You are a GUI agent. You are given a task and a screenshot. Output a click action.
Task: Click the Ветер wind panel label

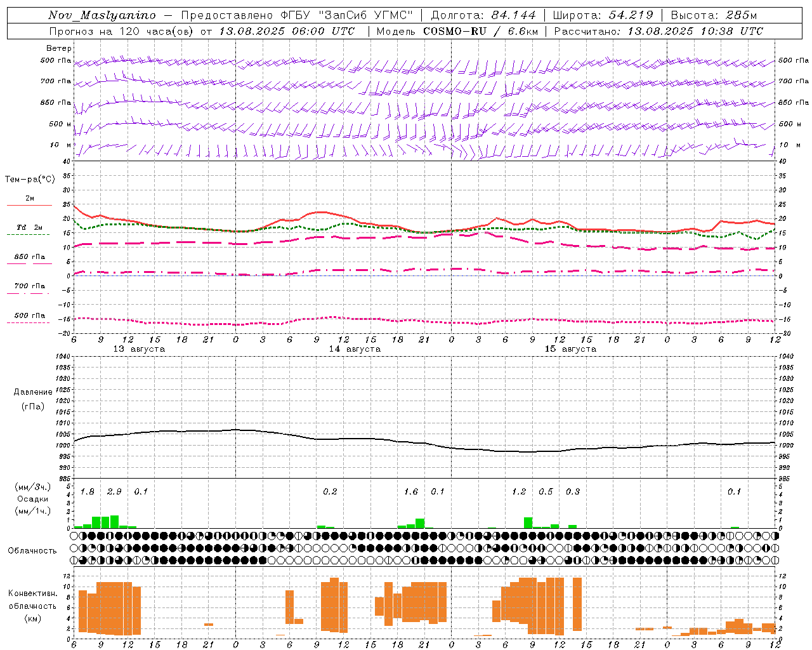(59, 48)
